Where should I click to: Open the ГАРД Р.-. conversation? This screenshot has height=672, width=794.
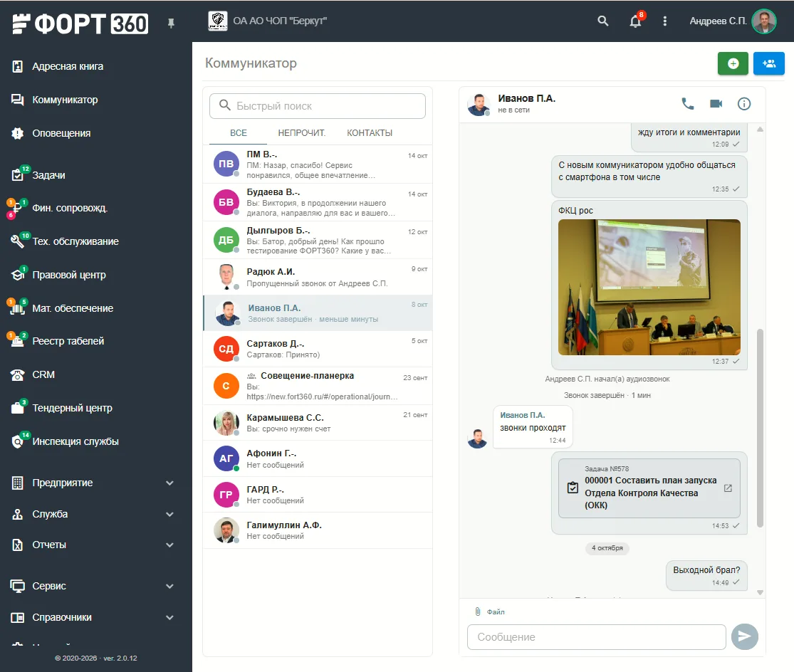[318, 494]
